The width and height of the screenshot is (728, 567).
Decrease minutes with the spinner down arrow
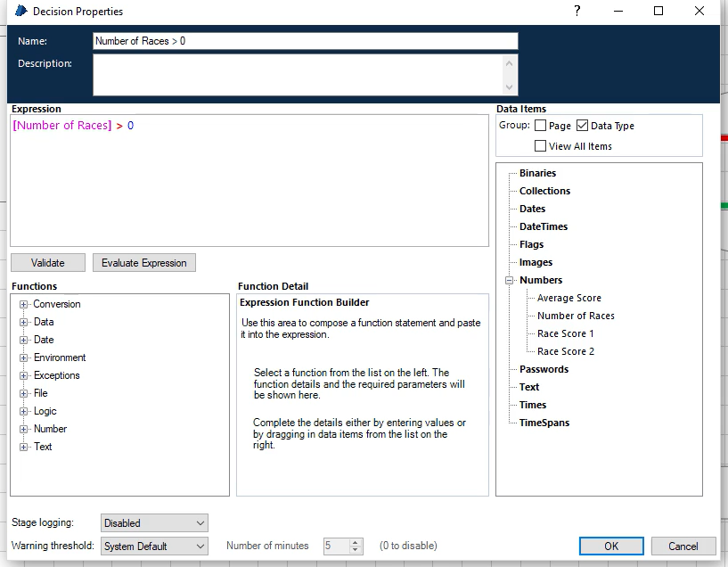coord(356,550)
